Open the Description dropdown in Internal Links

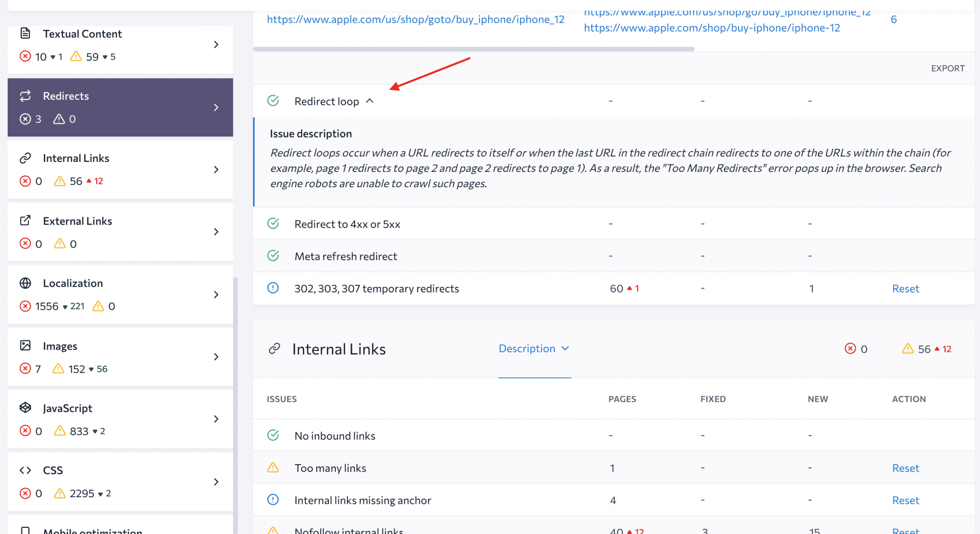[535, 349]
